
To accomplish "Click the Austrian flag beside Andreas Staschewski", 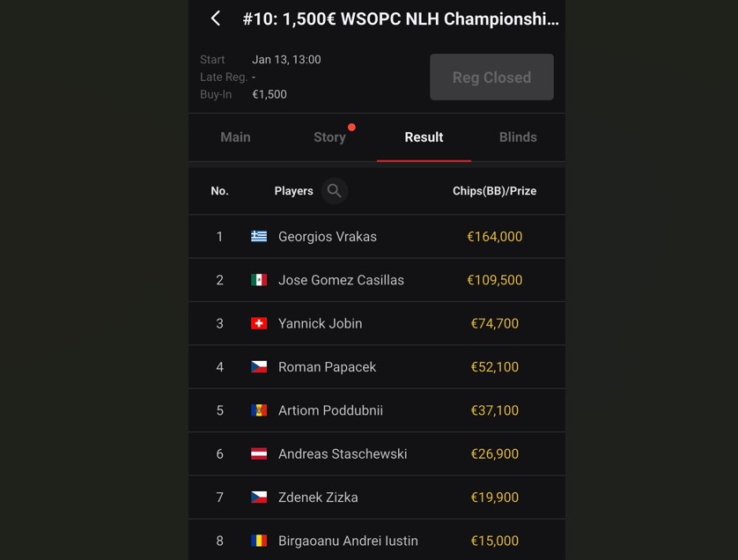I will (257, 453).
